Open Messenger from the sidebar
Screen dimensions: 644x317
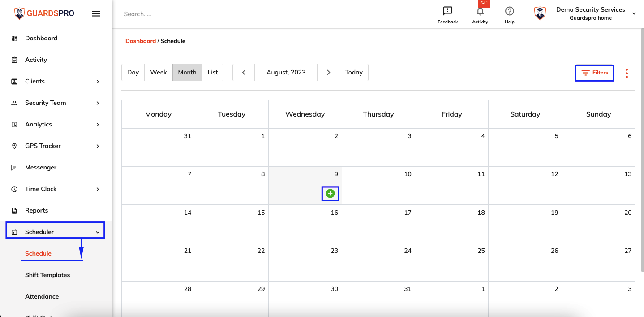pyautogui.click(x=41, y=168)
